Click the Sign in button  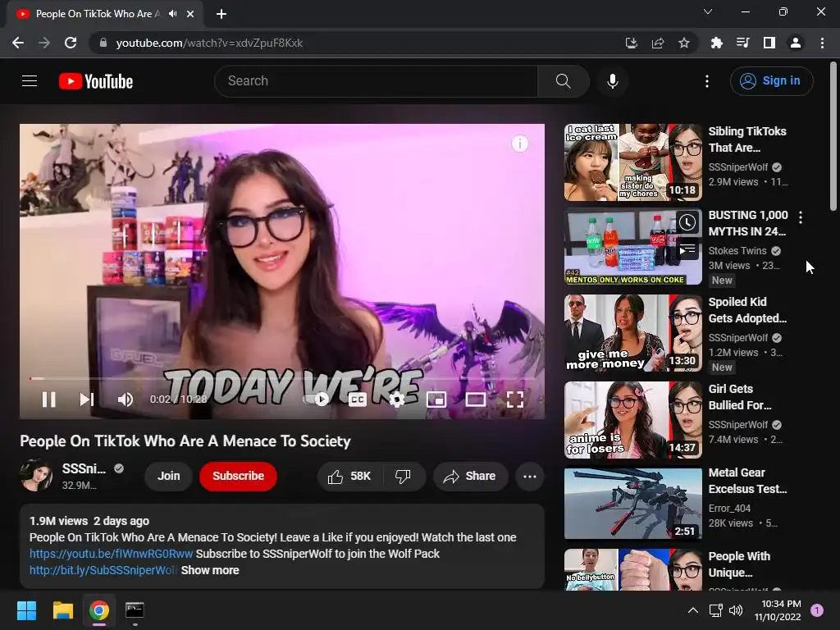click(x=771, y=81)
